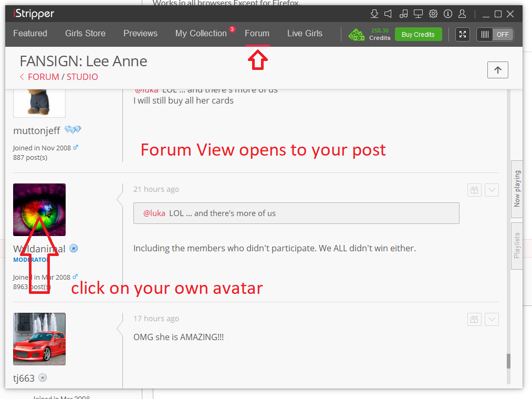The image size is (532, 399).
Task: Click the download icon in title bar
Action: (374, 14)
